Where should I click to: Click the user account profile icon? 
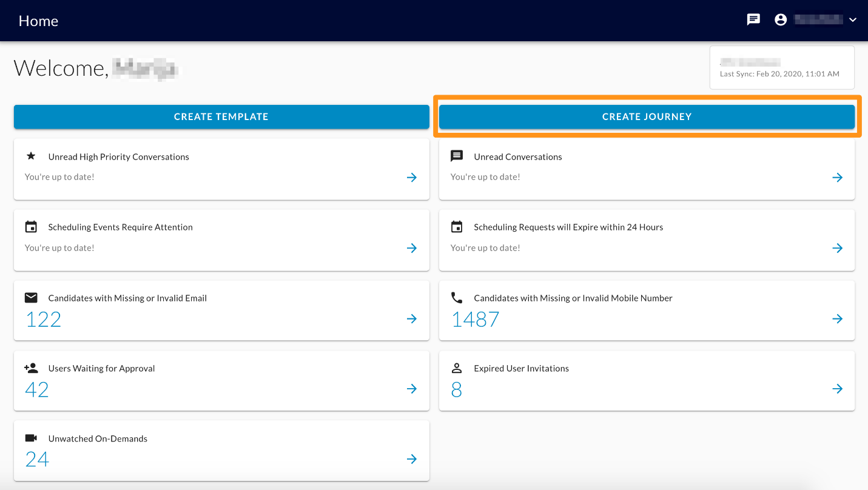point(781,20)
